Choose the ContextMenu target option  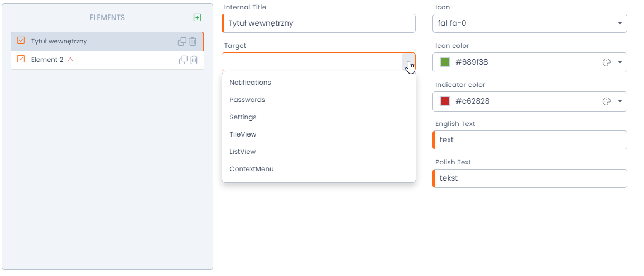252,169
